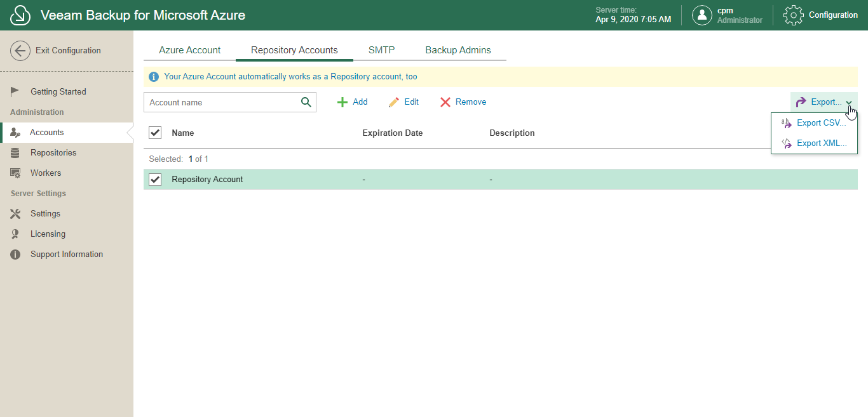
Task: Open the Backup Admins tab
Action: (458, 50)
